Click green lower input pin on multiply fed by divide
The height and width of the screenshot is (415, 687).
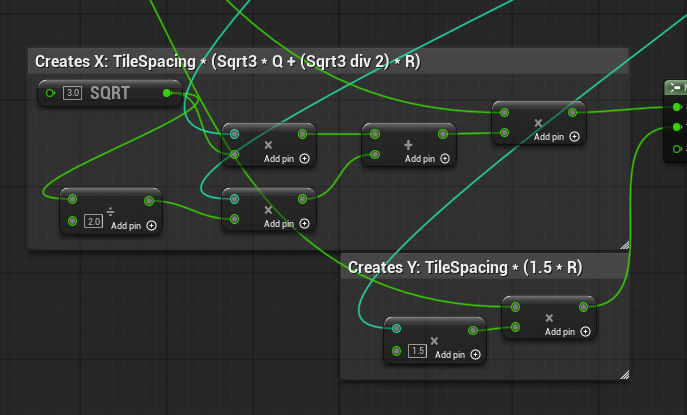click(234, 219)
